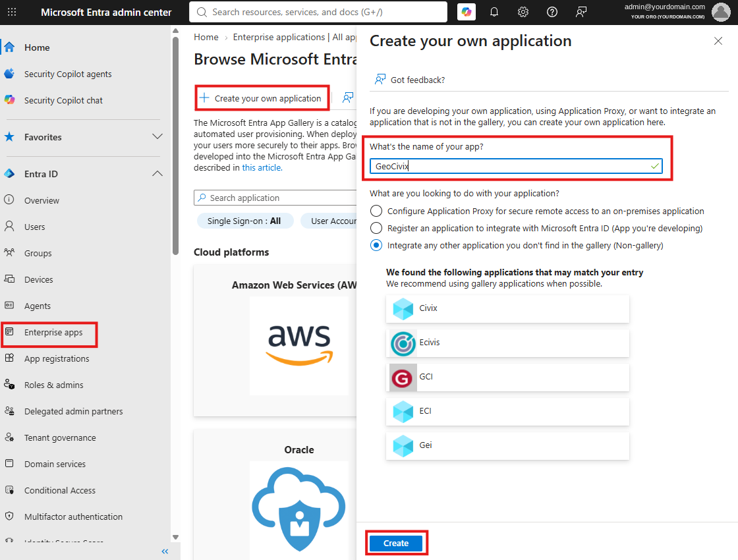Go to Groups in sidebar

tap(38, 253)
